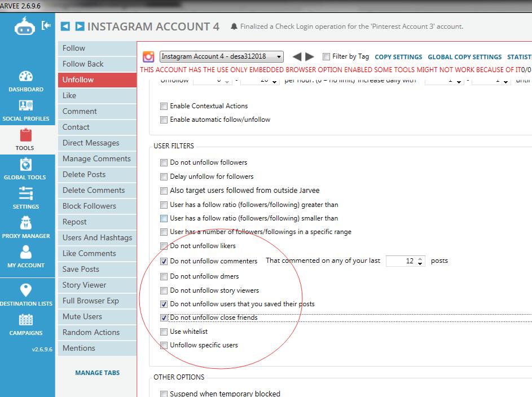Click the MANAGE TABS link
Screen dimensions: 532x397
[x=98, y=373]
